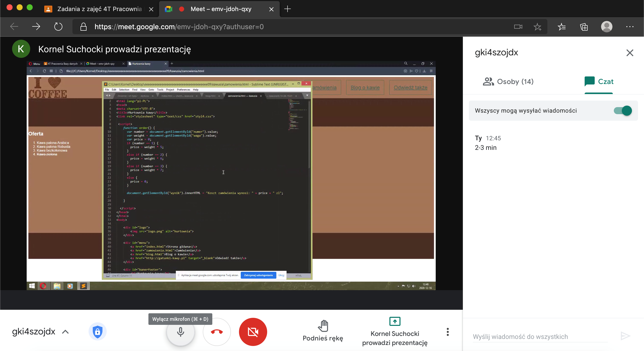Click Kawa palona Arabica list item
The image size is (644, 351).
point(53,143)
